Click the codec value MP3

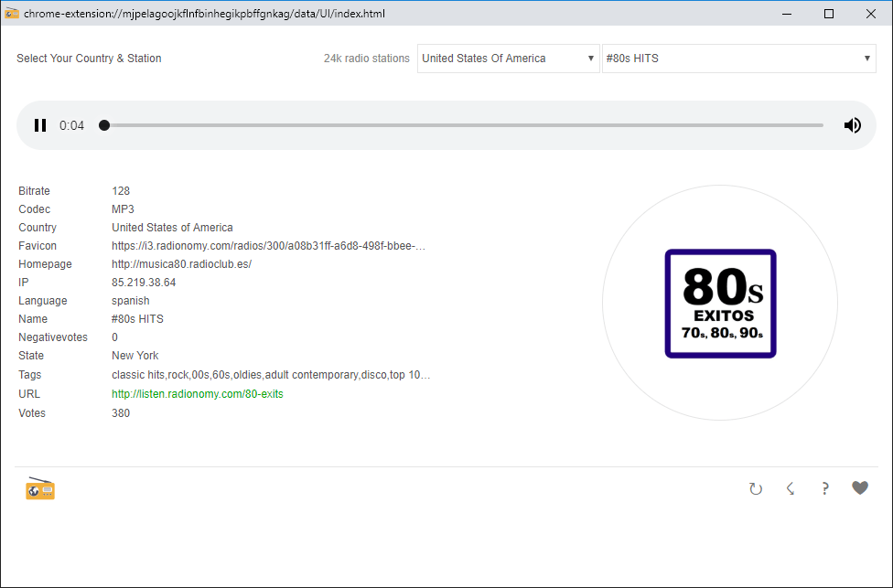point(123,208)
